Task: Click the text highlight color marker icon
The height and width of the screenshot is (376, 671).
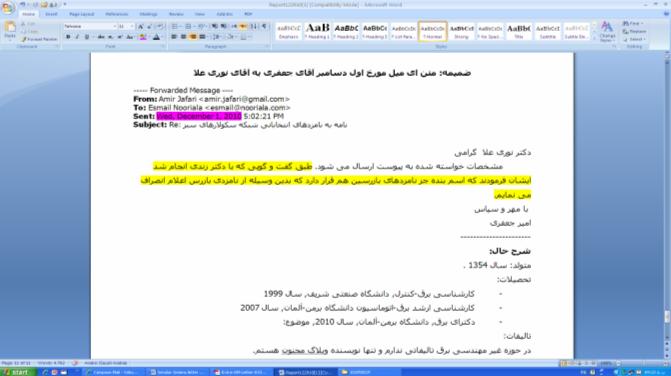Action: 143,38
